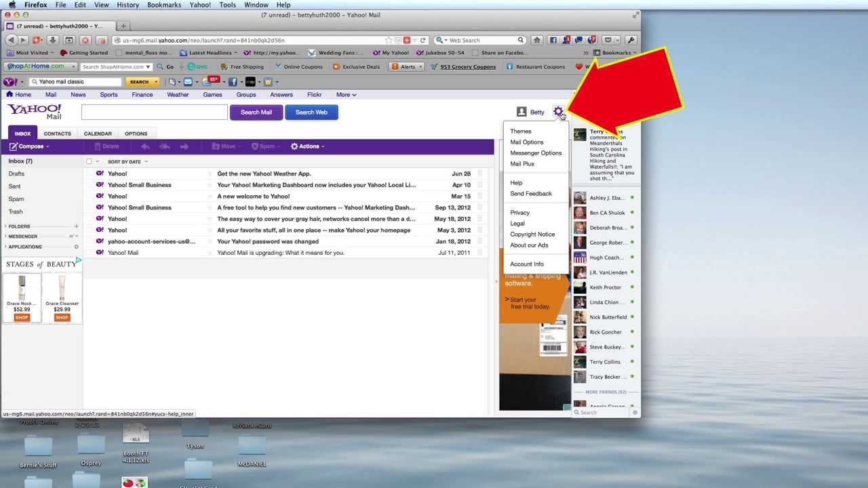
Task: Click the Reply All double arrow icon
Action: 164,146
